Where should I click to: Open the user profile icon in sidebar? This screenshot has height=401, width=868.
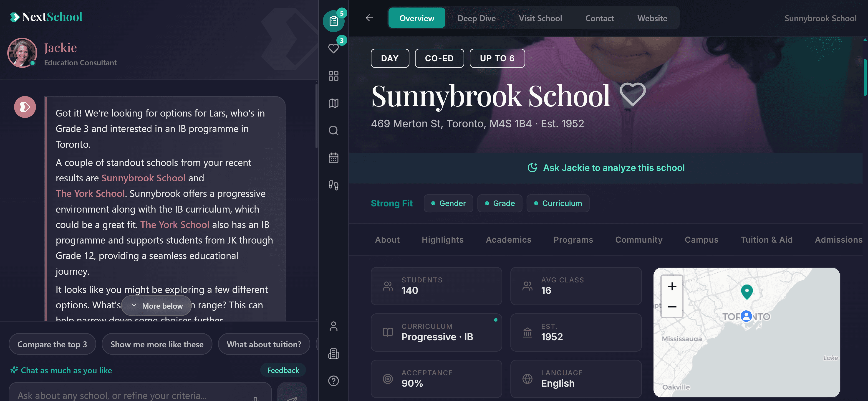point(333,326)
